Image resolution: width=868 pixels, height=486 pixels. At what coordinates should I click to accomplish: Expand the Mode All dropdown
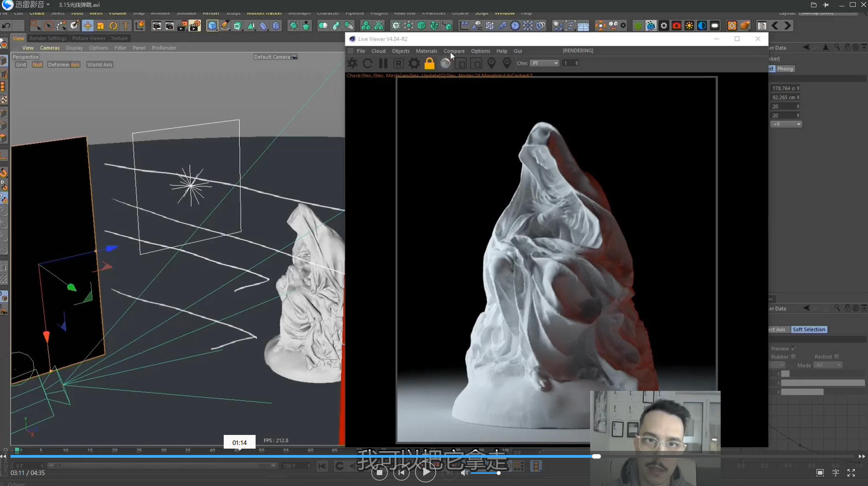(x=828, y=365)
